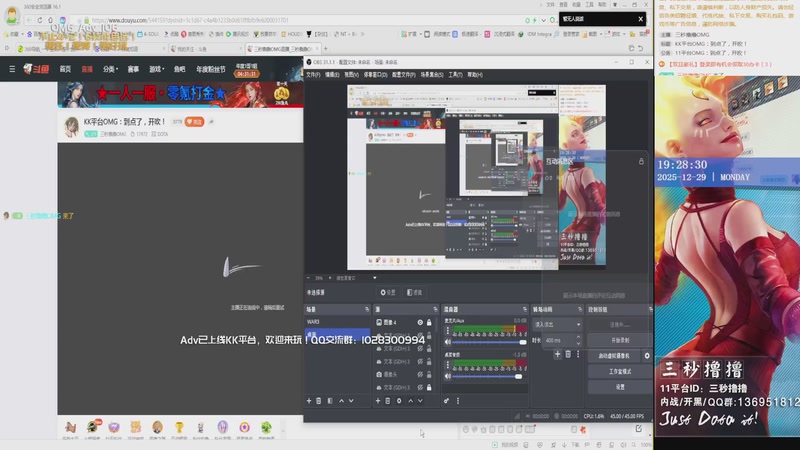Open virtual camera settings gear
The image size is (800, 450).
tap(647, 356)
